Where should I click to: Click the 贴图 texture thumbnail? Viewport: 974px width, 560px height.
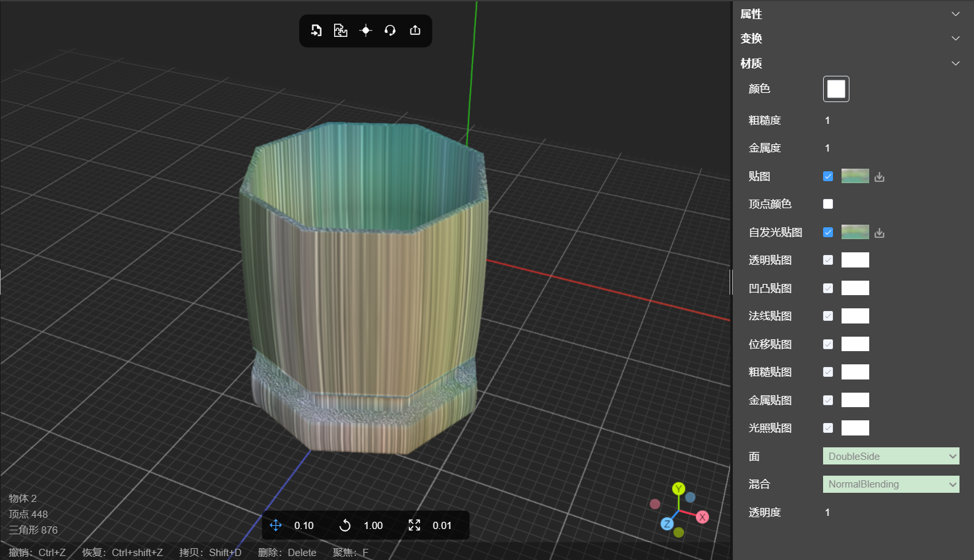click(855, 176)
